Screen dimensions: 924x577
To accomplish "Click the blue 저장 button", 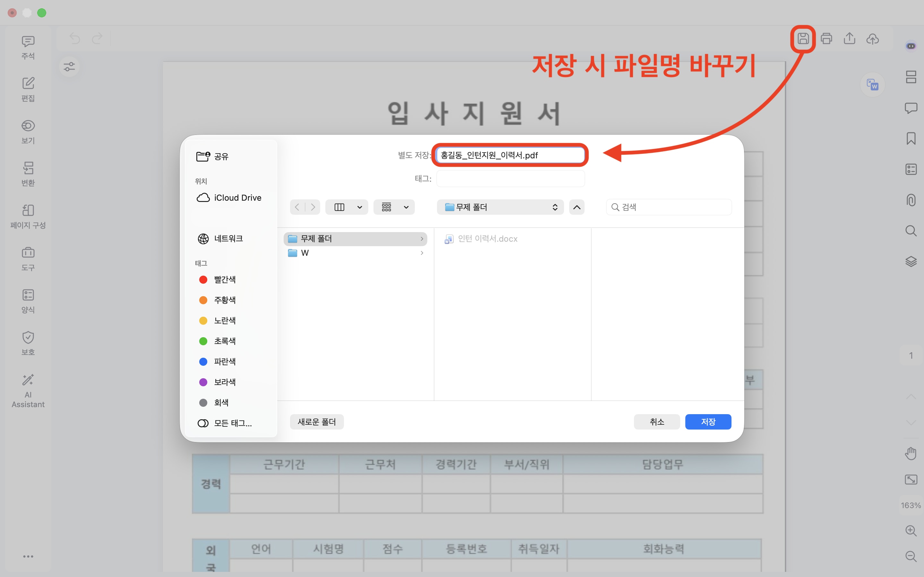I will pos(708,422).
